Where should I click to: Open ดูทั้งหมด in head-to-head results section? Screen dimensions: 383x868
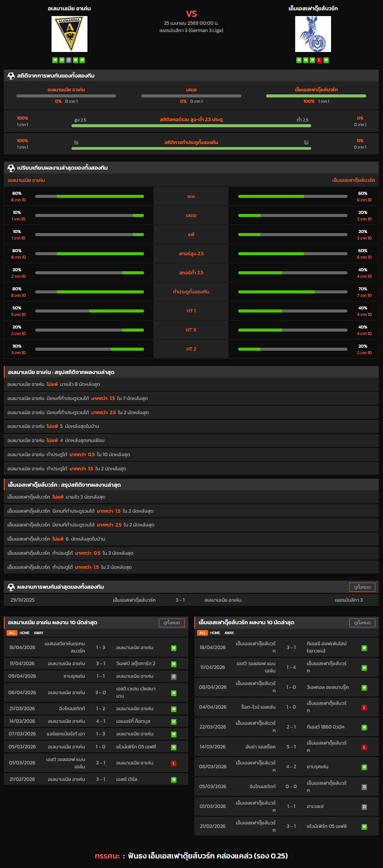coord(362,587)
